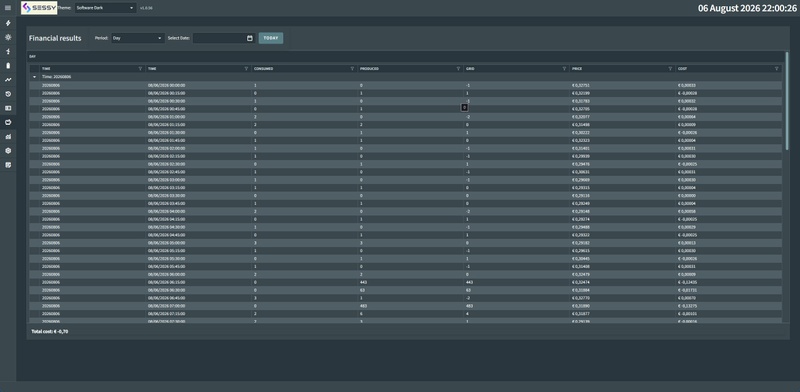Filter the GRID column

564,68
